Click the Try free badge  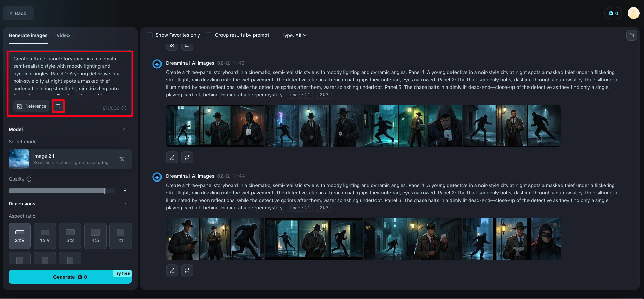[x=122, y=273]
